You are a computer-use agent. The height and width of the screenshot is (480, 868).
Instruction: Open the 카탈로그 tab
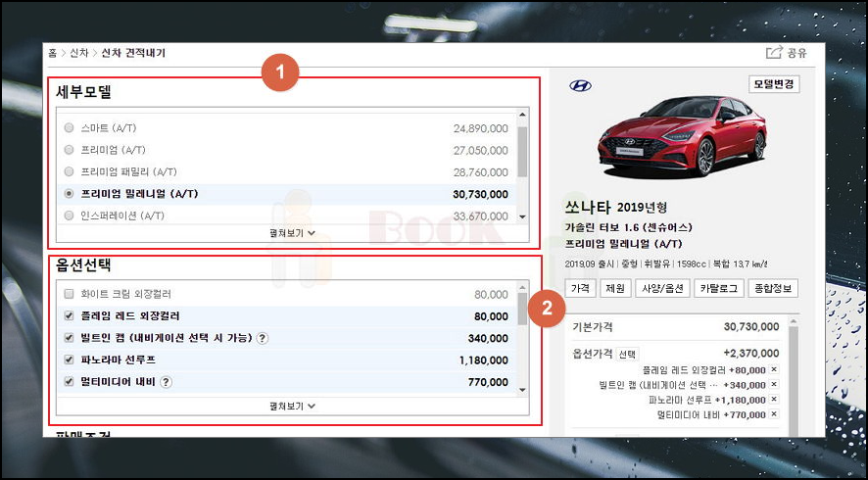[x=719, y=288]
